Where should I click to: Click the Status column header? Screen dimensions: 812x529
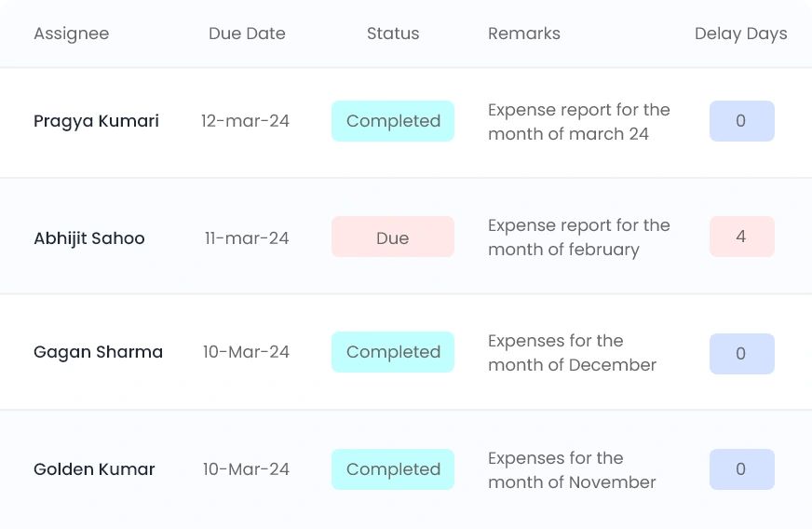(x=393, y=34)
